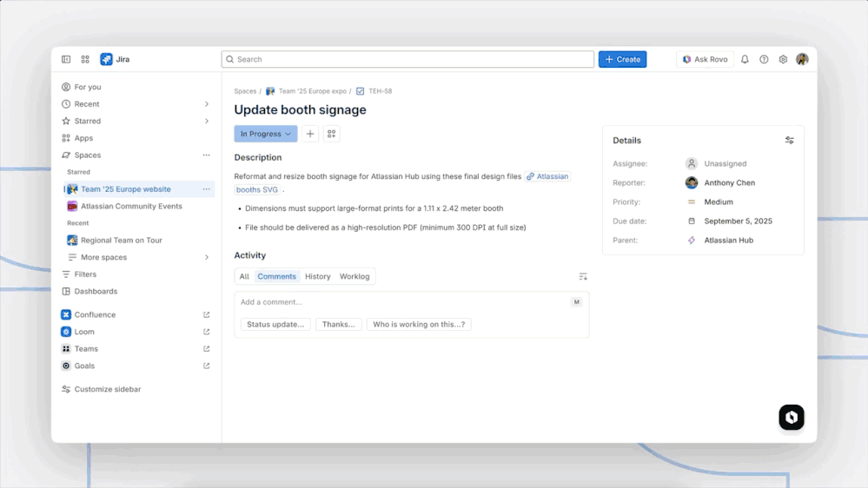Click the Medium priority icon
This screenshot has width=868, height=488.
click(692, 202)
